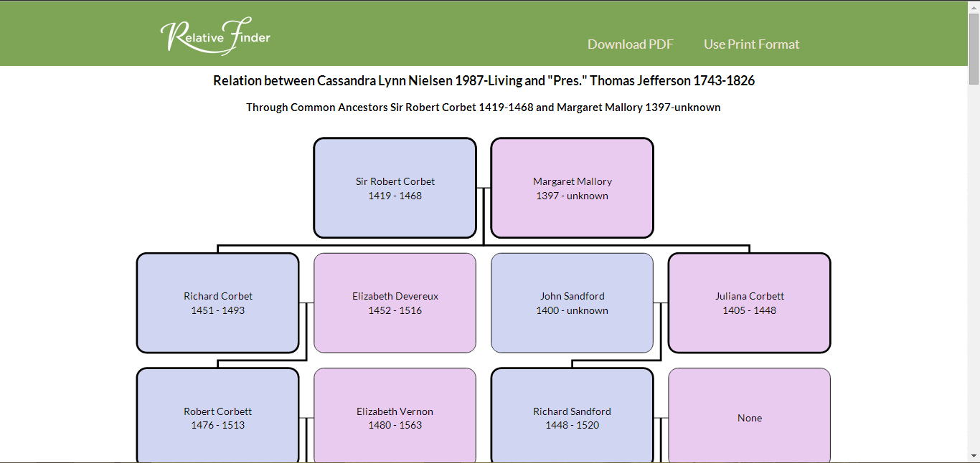Open the Juliana Corbett card
980x463 pixels.
[x=750, y=303]
